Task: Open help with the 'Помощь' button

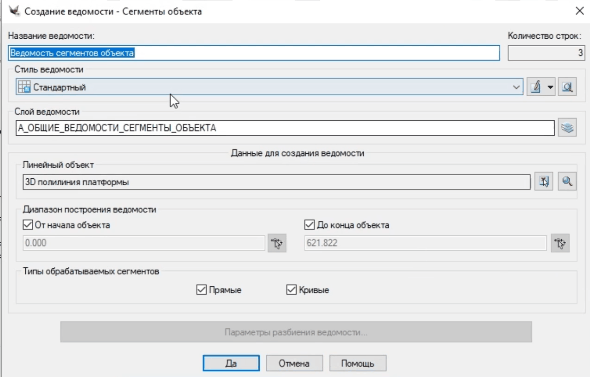Action: 357,363
